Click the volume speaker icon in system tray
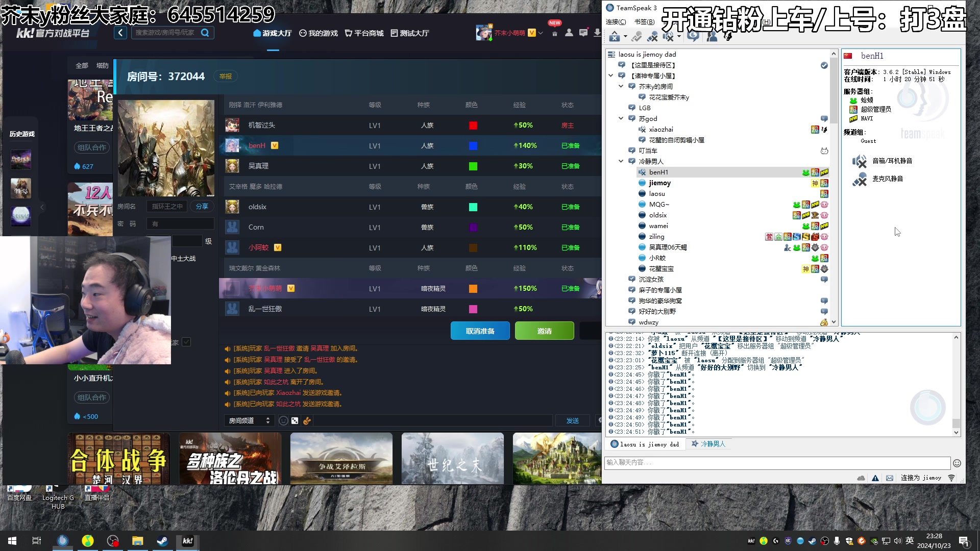 (898, 541)
